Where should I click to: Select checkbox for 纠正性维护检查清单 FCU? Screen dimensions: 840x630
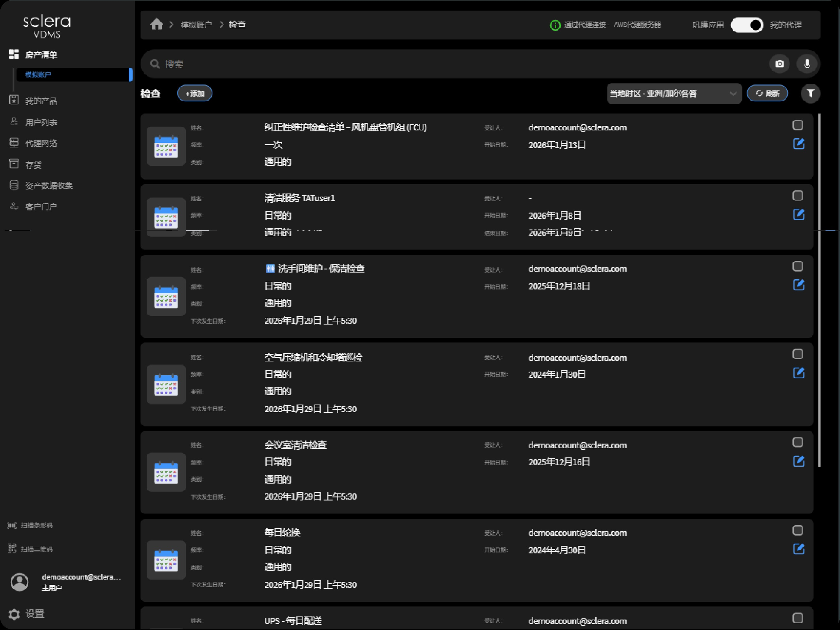(798, 125)
